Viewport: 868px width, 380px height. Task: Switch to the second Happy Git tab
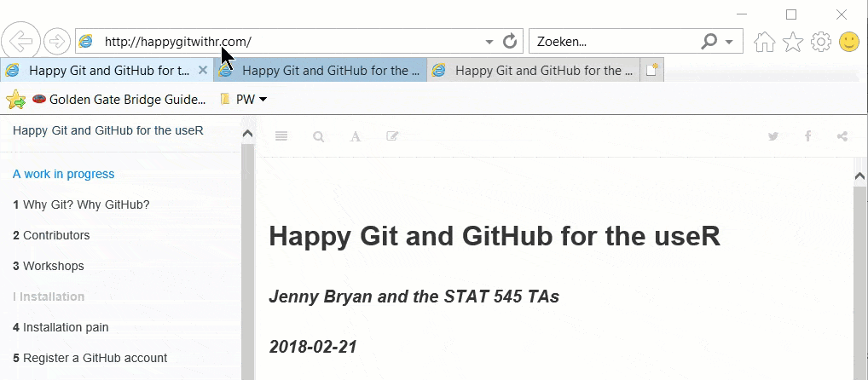point(321,70)
